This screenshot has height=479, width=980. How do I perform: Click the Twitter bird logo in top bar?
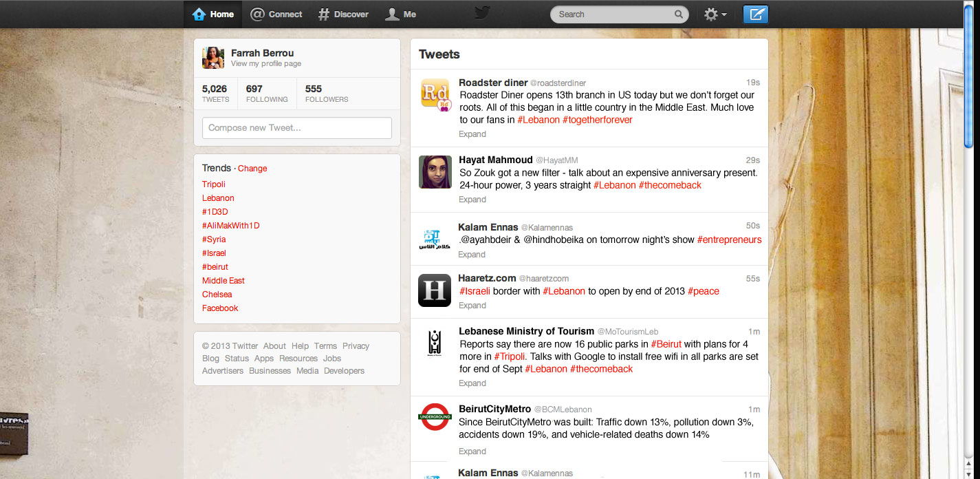(482, 14)
